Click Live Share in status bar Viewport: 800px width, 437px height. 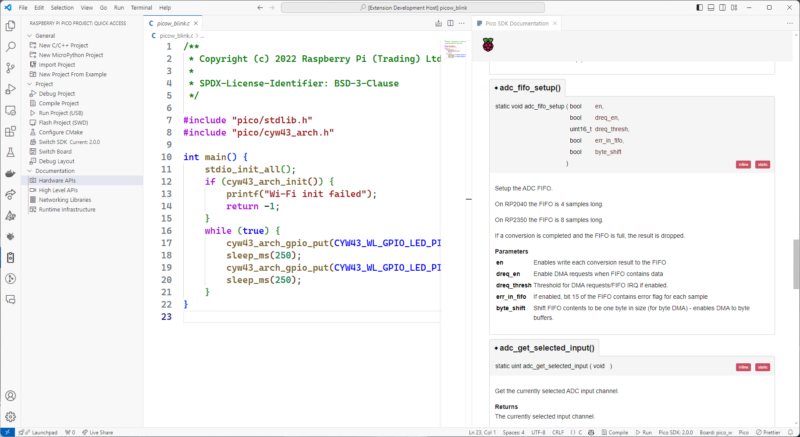[x=97, y=432]
